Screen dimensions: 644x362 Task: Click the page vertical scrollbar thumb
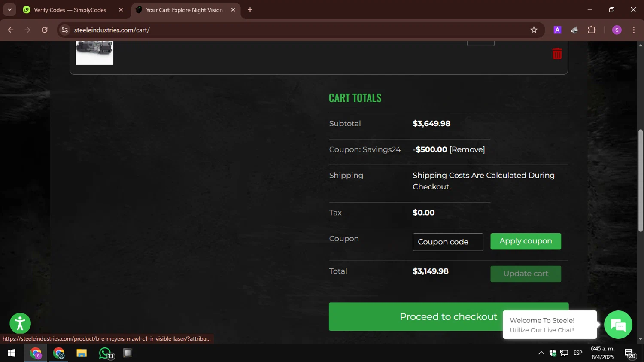pos(641,180)
